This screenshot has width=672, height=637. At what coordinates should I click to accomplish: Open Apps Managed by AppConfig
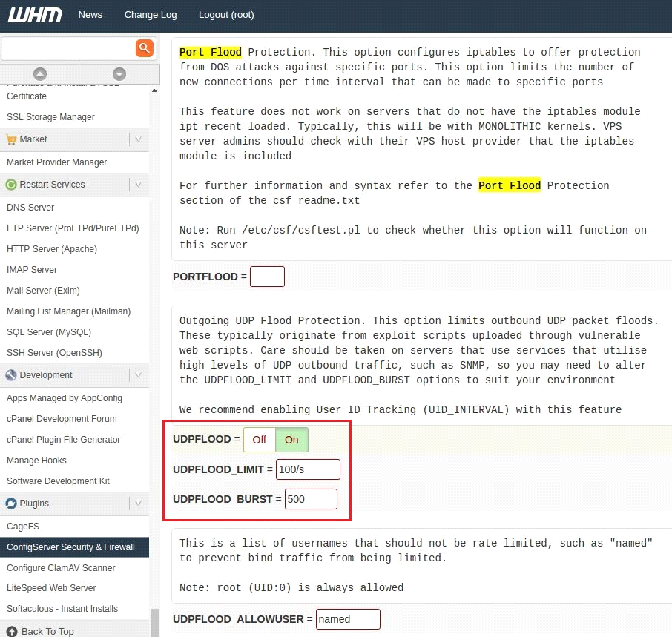[65, 398]
